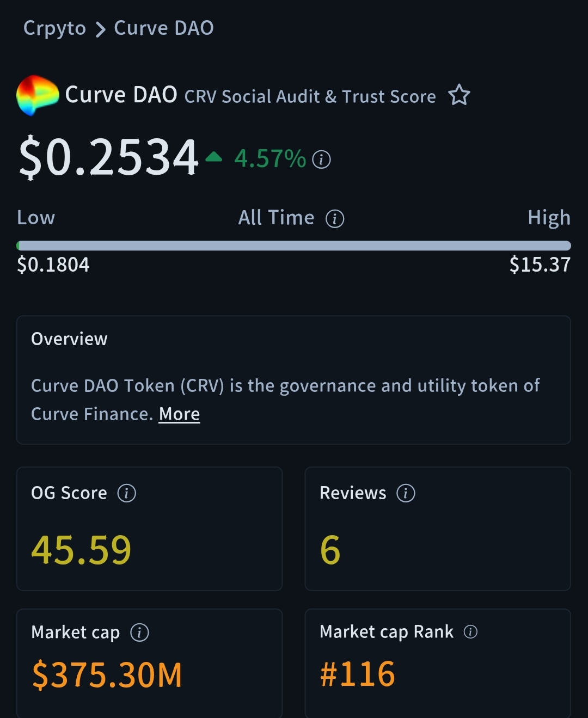
Task: Select the Curve DAO breadcrumb item
Action: pyautogui.click(x=163, y=28)
